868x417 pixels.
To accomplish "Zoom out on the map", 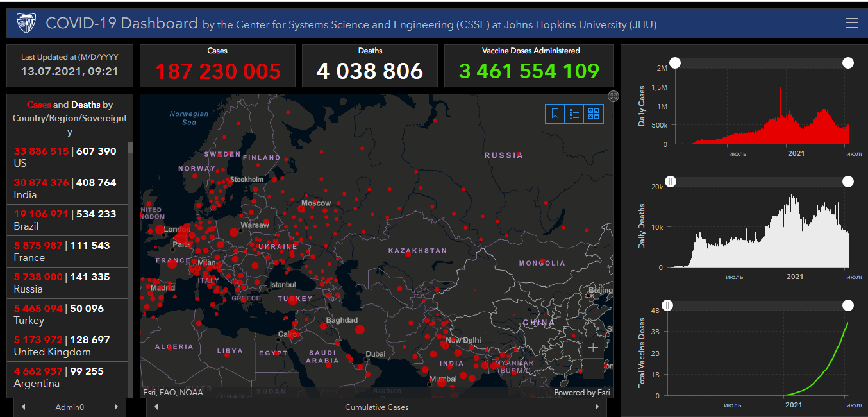I will [593, 368].
